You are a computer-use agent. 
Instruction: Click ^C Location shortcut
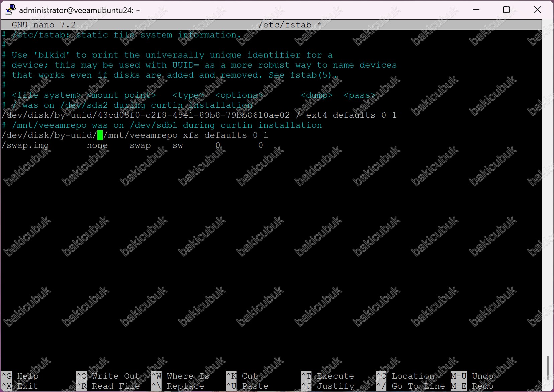pos(405,376)
